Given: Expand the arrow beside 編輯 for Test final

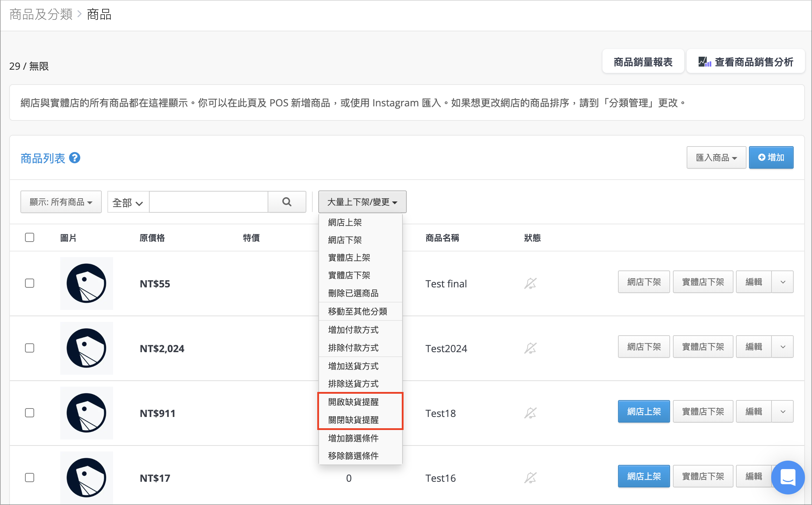Looking at the screenshot, I should pyautogui.click(x=783, y=282).
